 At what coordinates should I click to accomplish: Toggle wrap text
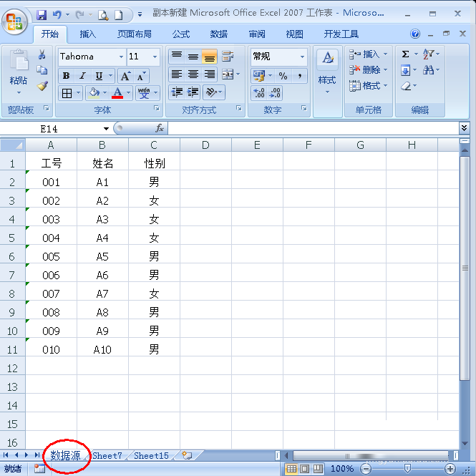click(x=228, y=56)
